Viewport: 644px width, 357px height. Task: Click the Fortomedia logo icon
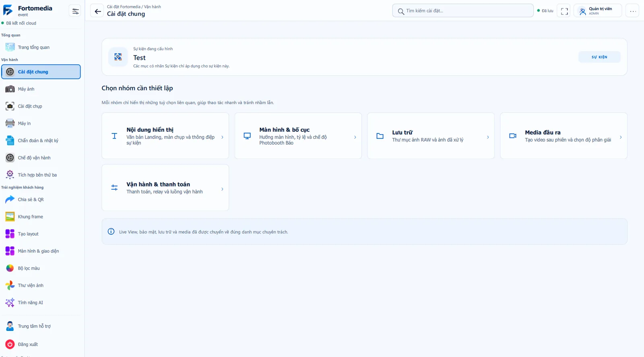coord(8,10)
